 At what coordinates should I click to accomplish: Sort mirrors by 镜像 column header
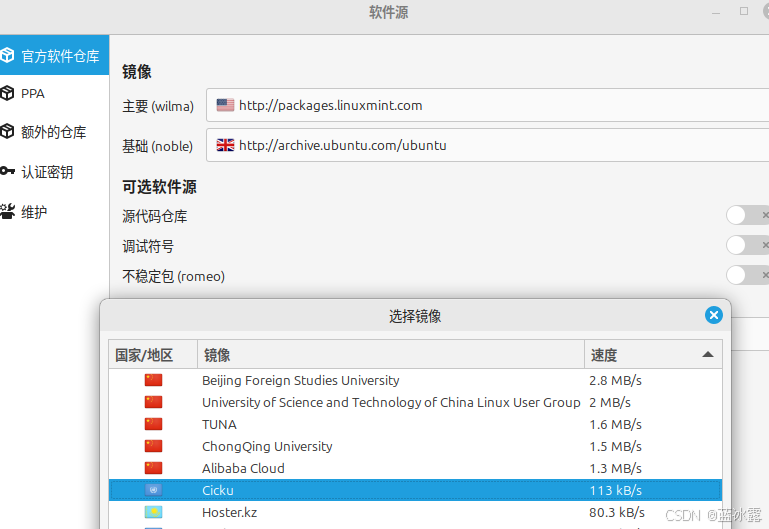pos(391,354)
